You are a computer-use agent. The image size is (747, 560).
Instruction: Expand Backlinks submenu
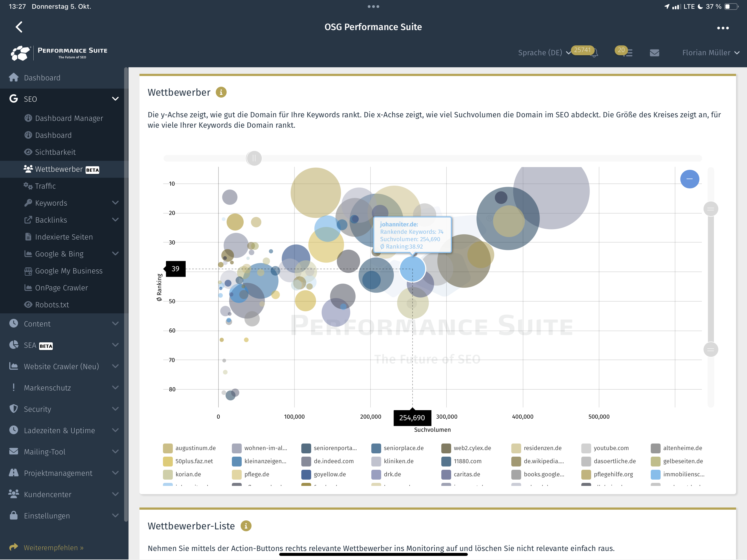tap(115, 220)
